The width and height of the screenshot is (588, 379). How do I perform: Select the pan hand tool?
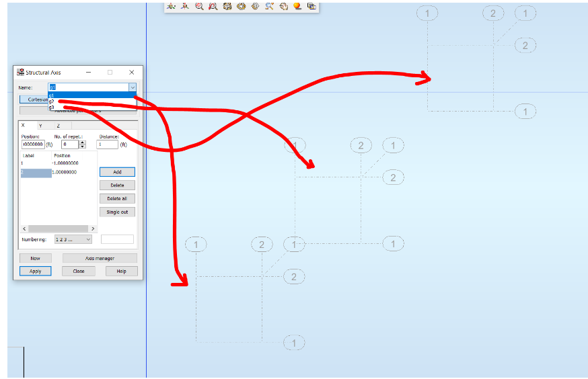283,6
